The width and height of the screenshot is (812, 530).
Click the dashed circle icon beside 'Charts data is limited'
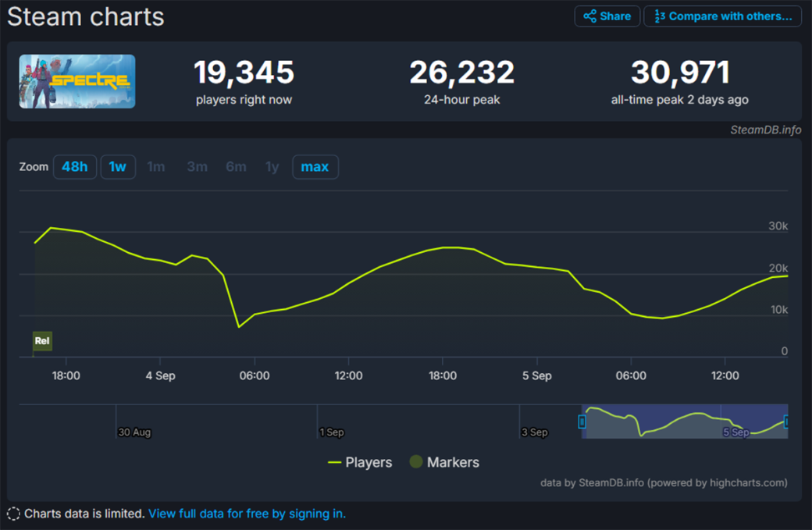pyautogui.click(x=13, y=514)
